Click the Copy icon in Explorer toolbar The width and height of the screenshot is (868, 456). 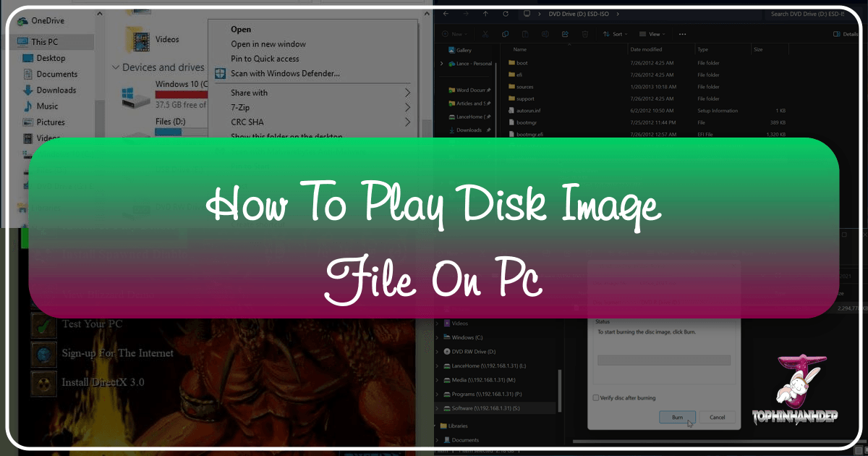coord(505,34)
